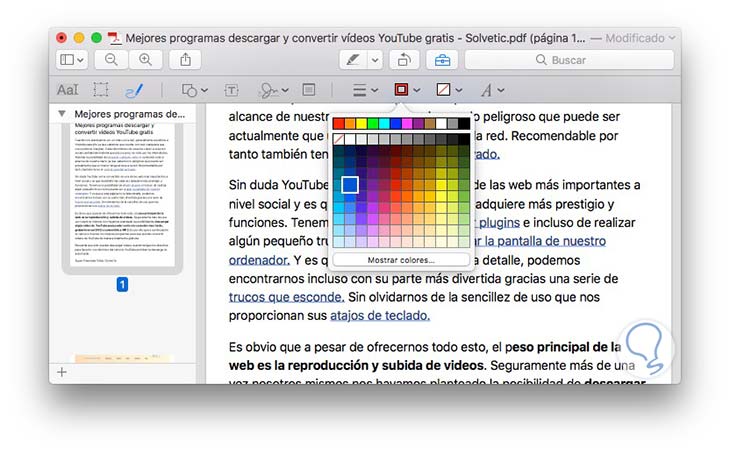
Task: Follow the plugins link
Action: click(x=499, y=223)
